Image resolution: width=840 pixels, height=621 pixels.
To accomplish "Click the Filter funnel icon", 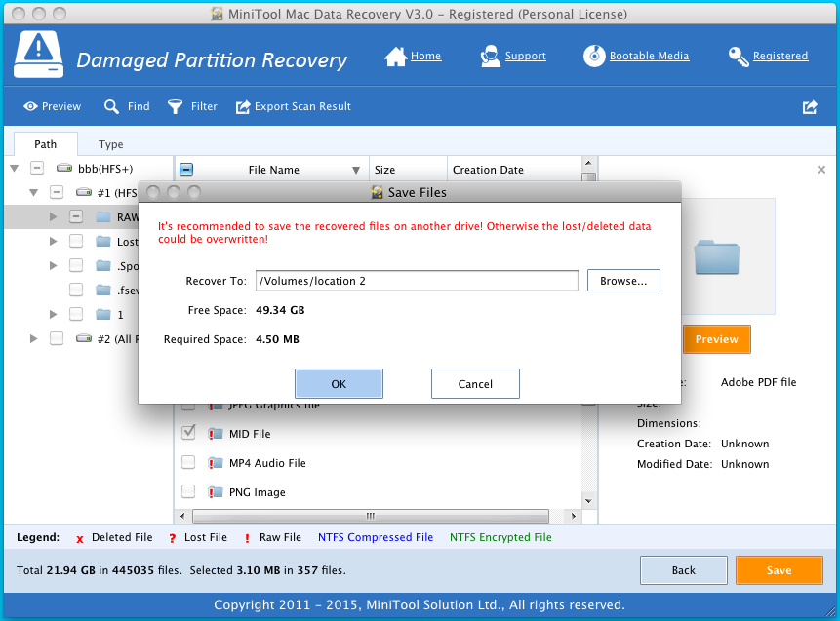I will (176, 107).
